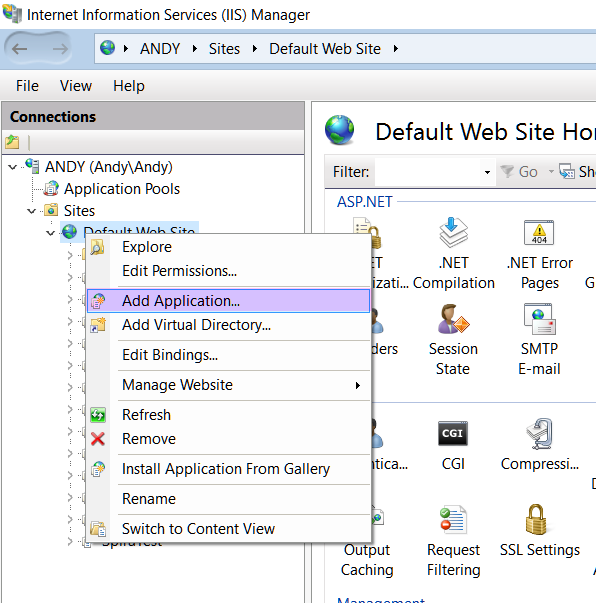
Task: Click the green Refresh icon in context menu
Action: tap(98, 415)
